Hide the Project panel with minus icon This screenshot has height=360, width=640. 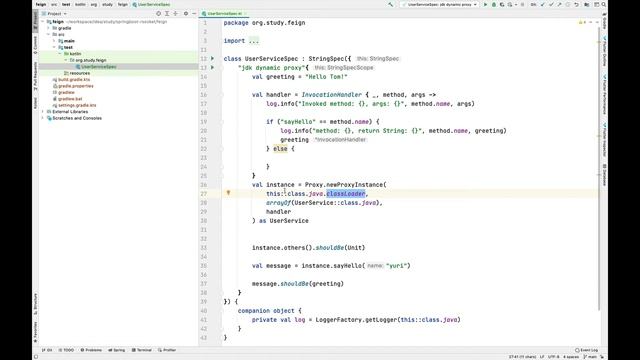(194, 13)
